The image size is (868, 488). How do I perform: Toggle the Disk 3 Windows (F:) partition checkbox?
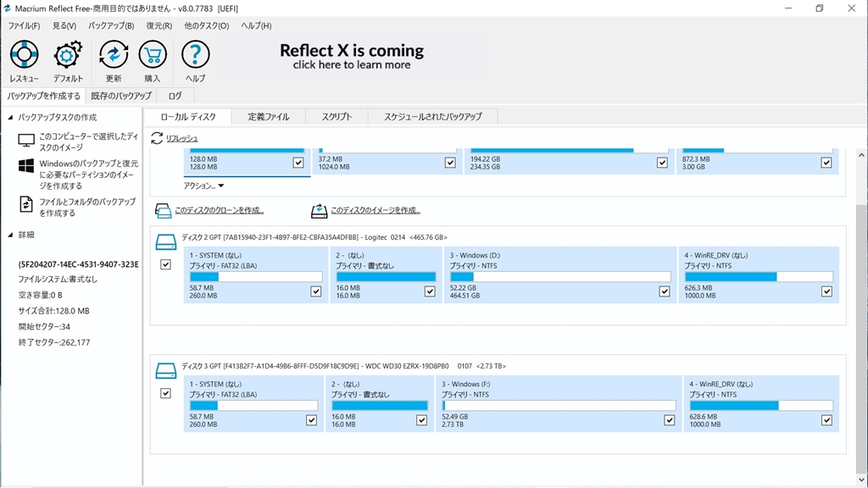[670, 419]
